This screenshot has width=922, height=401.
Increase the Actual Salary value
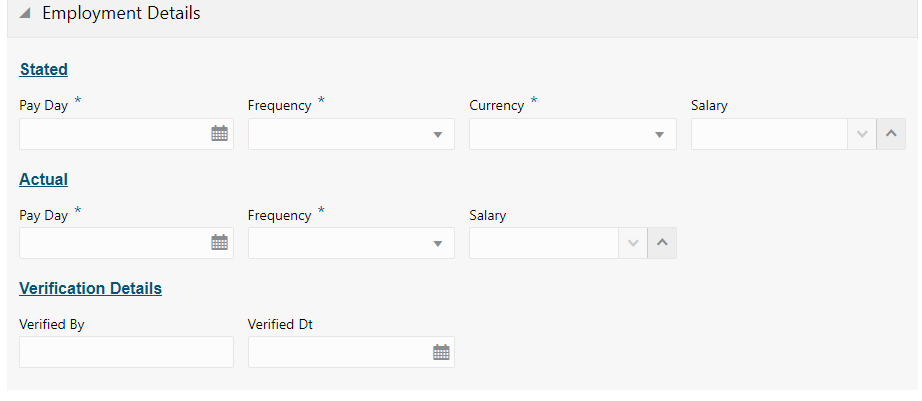click(662, 243)
